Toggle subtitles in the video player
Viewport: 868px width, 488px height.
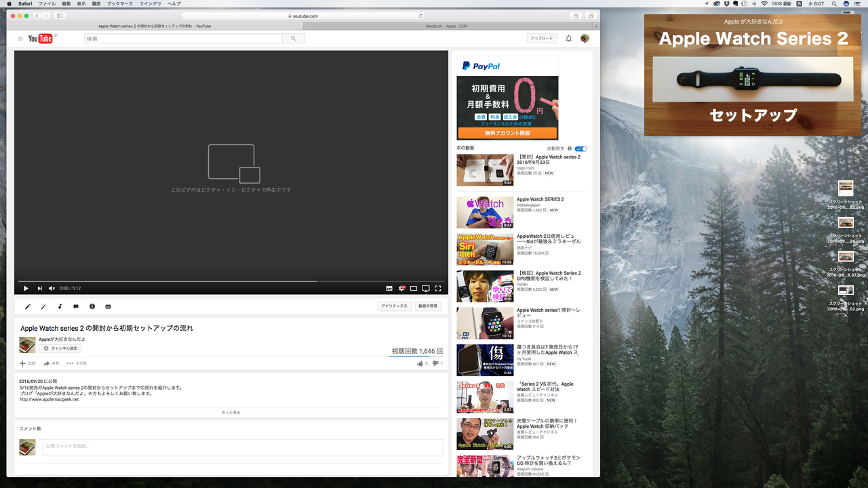[389, 289]
